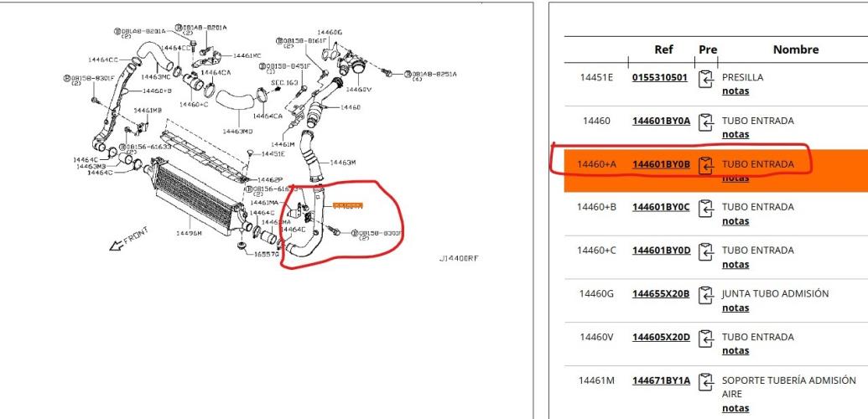The image size is (868, 419).
Task: Click the price icon for part 0155310501
Action: click(706, 78)
